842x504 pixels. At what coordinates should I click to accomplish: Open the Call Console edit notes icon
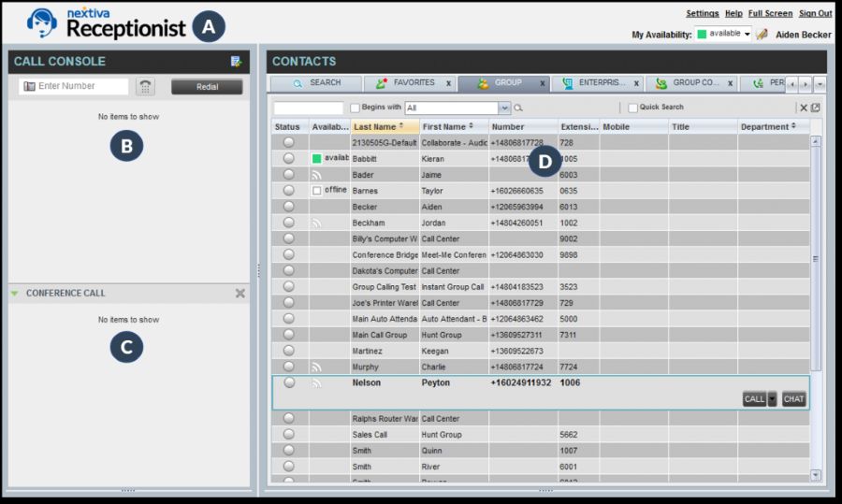236,62
